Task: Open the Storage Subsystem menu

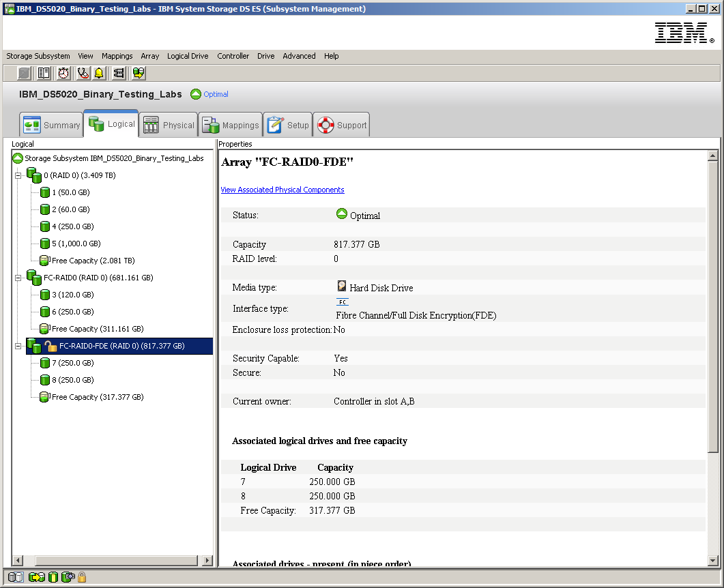Action: click(38, 56)
